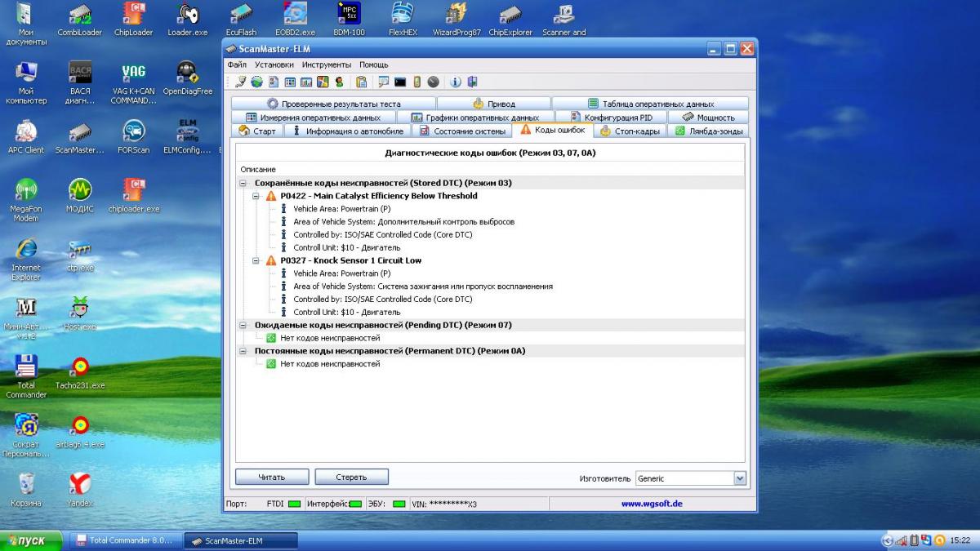The height and width of the screenshot is (551, 980).
Task: Select the CombiLoader desktop icon
Action: coord(79,20)
